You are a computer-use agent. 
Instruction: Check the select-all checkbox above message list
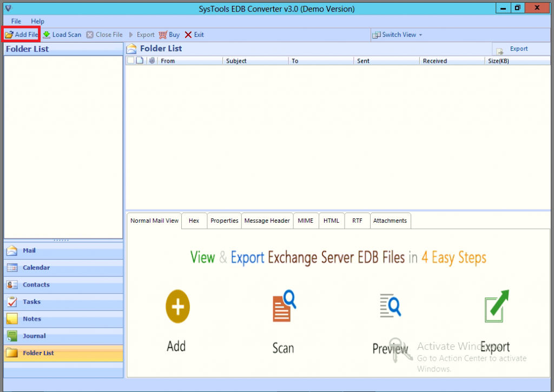(130, 61)
